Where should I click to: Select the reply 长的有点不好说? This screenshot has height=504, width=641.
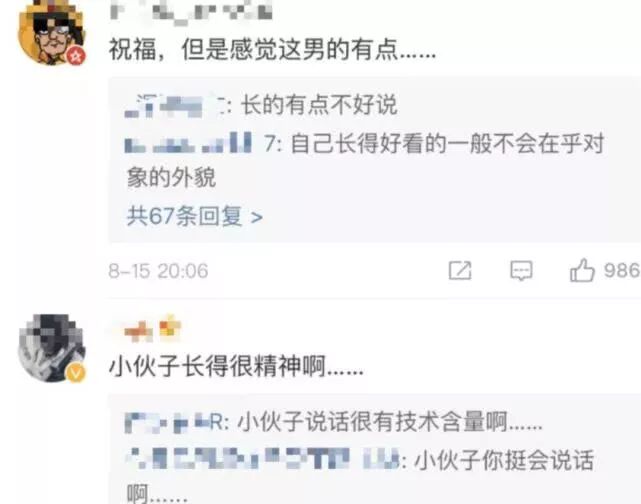click(319, 105)
